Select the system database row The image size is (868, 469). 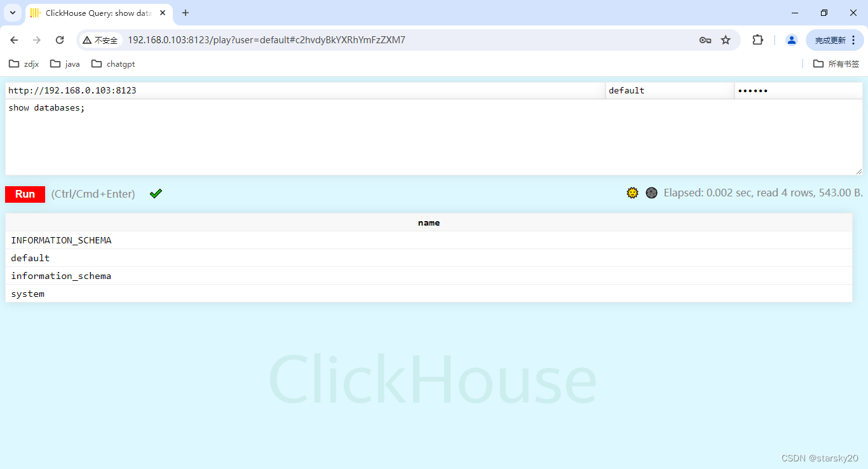(429, 294)
